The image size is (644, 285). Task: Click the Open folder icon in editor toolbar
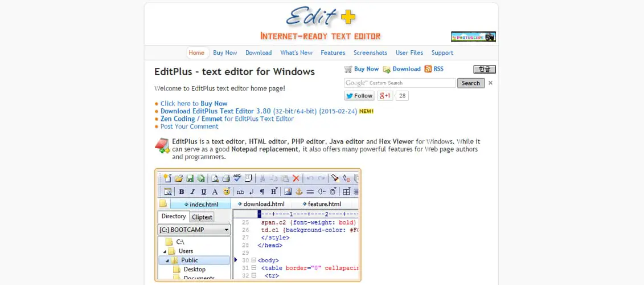coord(179,178)
